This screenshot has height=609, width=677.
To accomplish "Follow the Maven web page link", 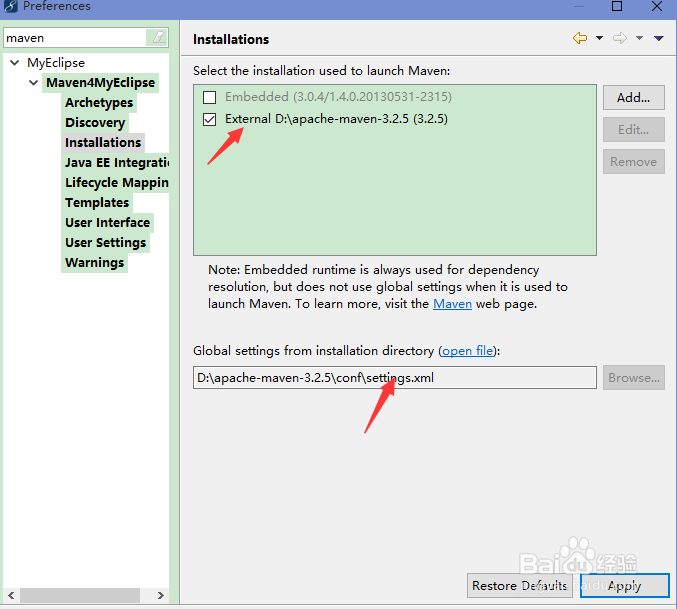I will coord(452,304).
